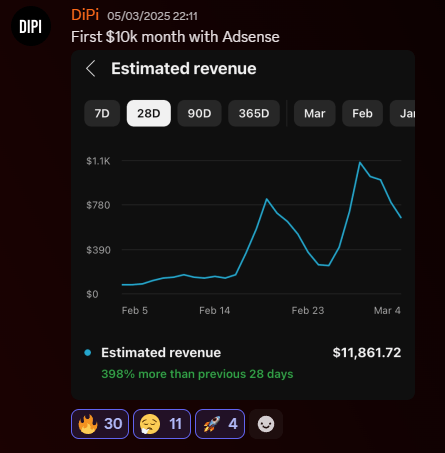Image resolution: width=445 pixels, height=453 pixels.
Task: Click the DIPI profile avatar
Action: pos(31,26)
